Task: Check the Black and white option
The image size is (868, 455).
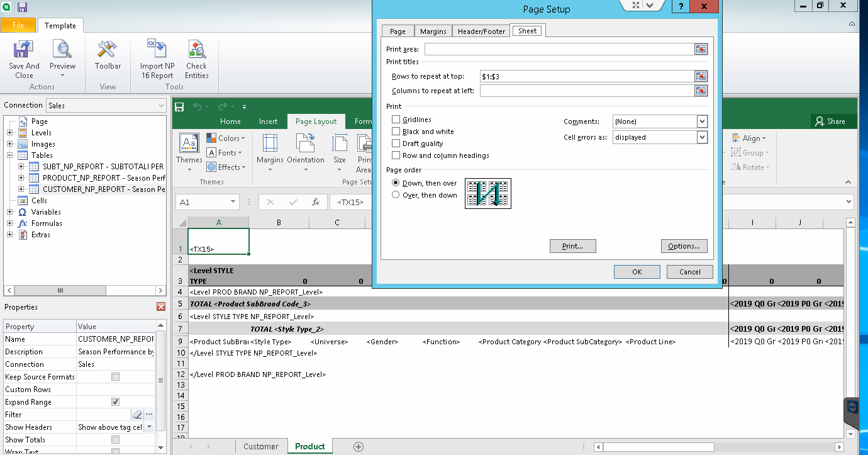Action: [396, 132]
